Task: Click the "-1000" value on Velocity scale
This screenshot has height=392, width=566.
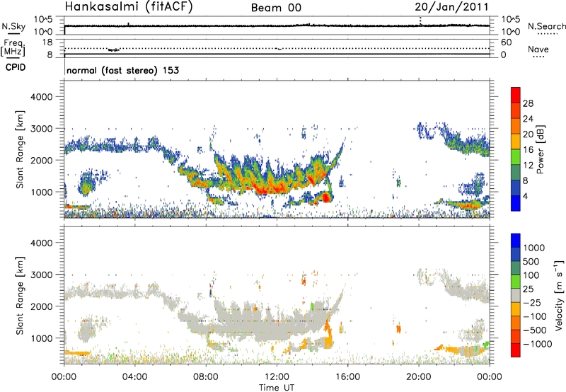Action: point(538,344)
